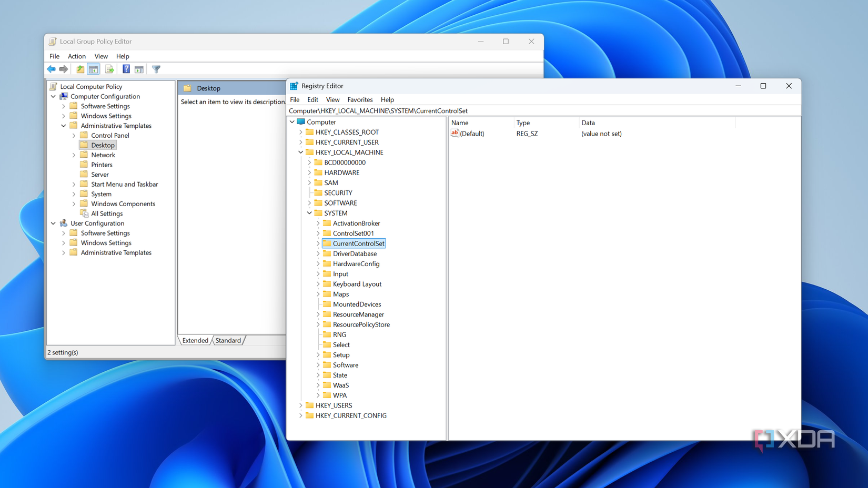Image resolution: width=868 pixels, height=488 pixels.
Task: Collapse the SYSTEM registry key
Action: click(x=309, y=213)
